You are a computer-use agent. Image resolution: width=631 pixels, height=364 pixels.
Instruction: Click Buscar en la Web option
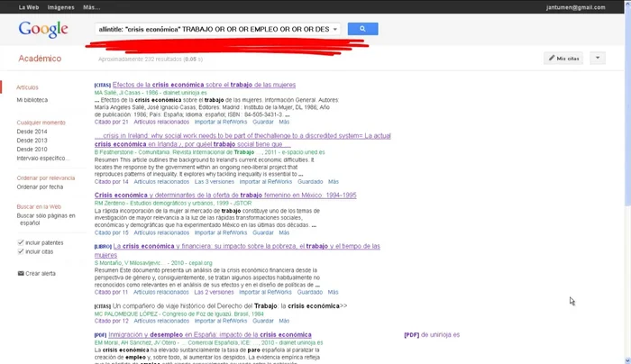click(x=39, y=206)
